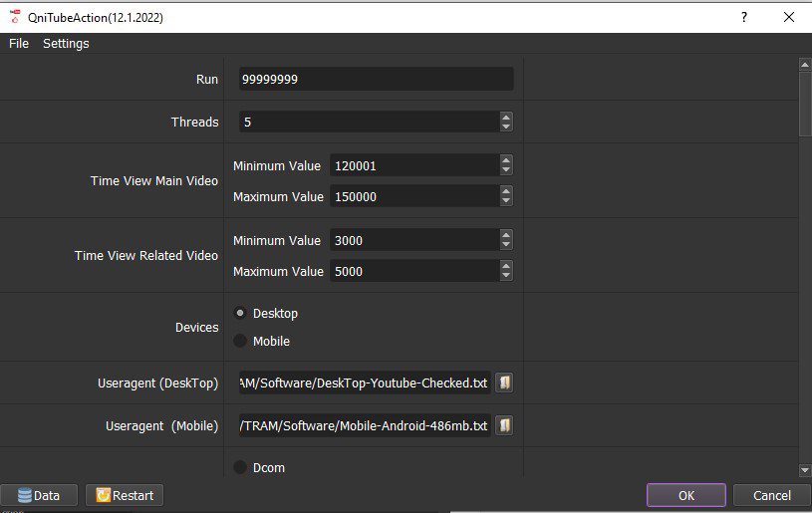The height and width of the screenshot is (513, 812).
Task: Browse for the Useragent (DeskTop) file
Action: tap(504, 384)
